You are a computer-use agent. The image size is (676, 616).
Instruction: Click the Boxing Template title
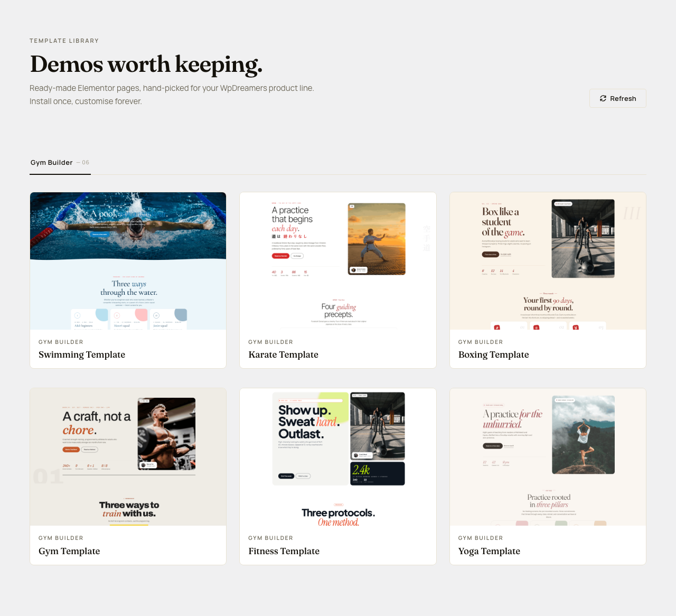[x=494, y=354]
